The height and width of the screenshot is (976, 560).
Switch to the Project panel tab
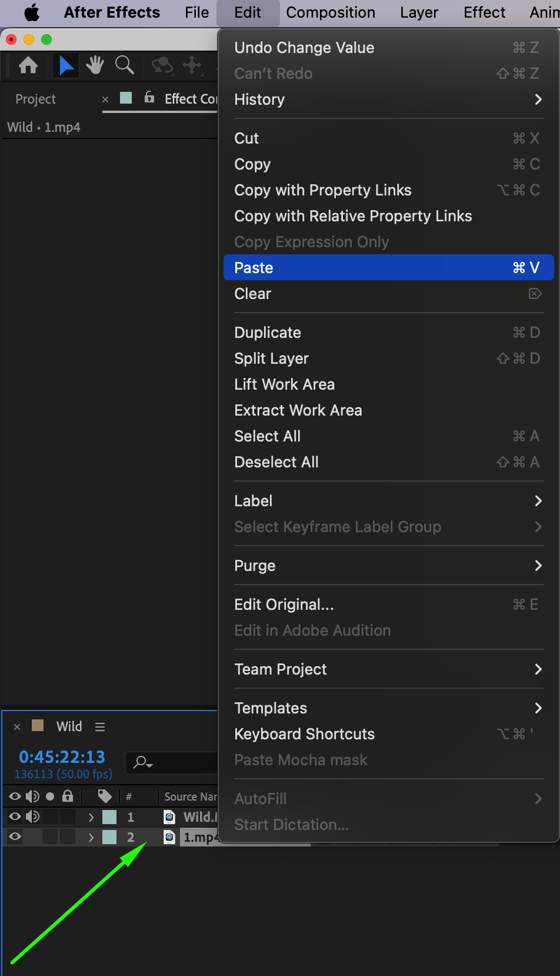tap(35, 99)
